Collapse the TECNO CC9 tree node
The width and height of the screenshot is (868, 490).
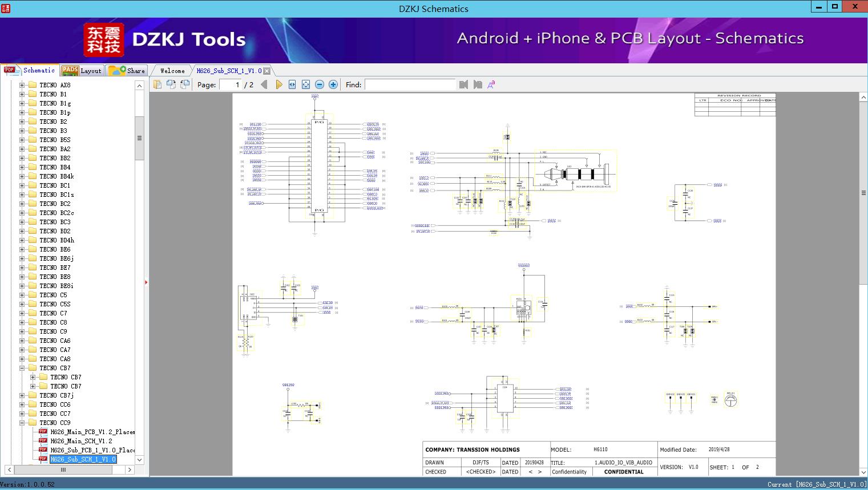22,423
